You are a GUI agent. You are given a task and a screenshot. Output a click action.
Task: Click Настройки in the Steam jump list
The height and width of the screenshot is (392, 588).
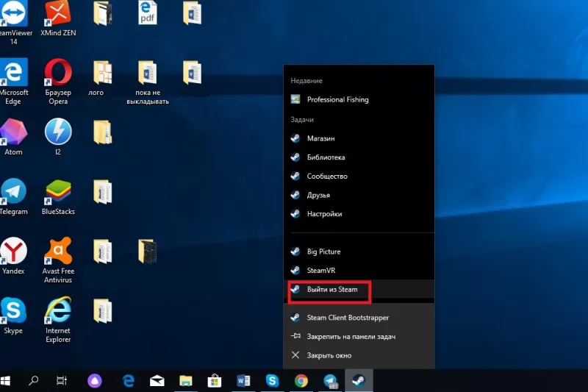324,214
